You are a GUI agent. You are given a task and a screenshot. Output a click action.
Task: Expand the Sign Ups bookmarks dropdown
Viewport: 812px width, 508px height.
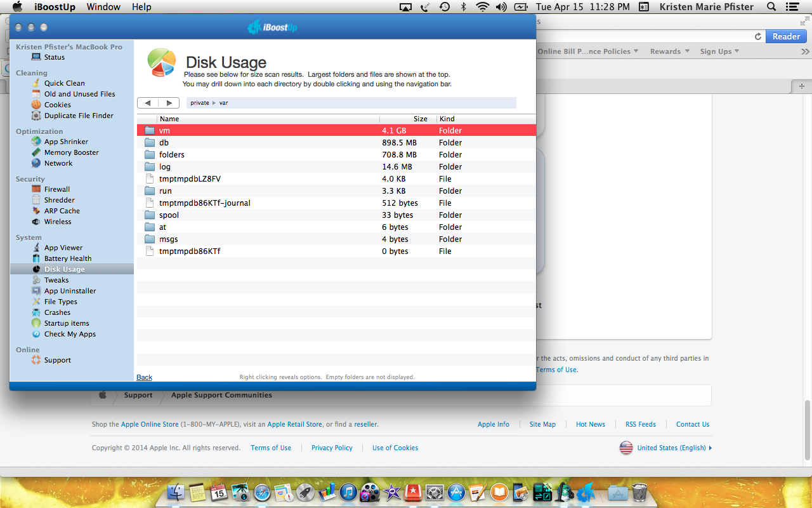(x=719, y=51)
